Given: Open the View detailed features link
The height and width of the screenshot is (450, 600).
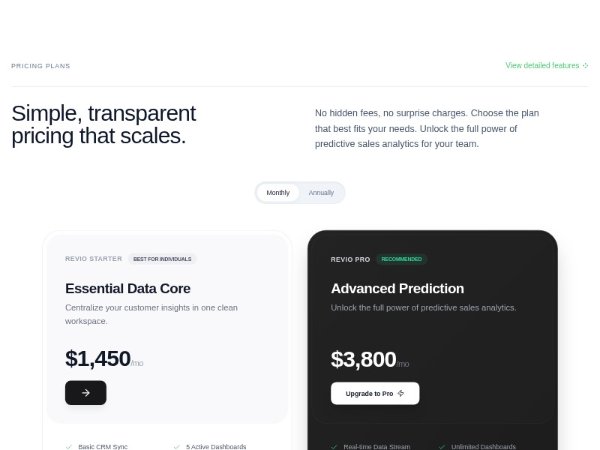Looking at the screenshot, I should click(542, 66).
